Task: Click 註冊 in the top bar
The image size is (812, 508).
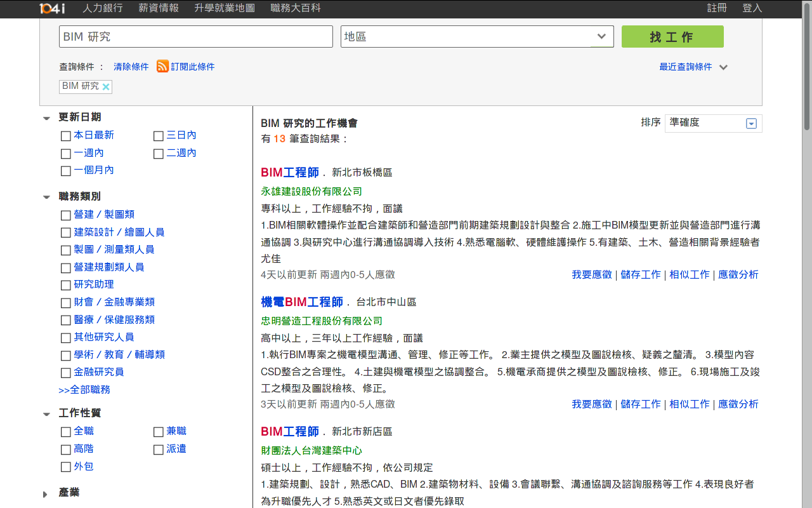Action: point(717,8)
